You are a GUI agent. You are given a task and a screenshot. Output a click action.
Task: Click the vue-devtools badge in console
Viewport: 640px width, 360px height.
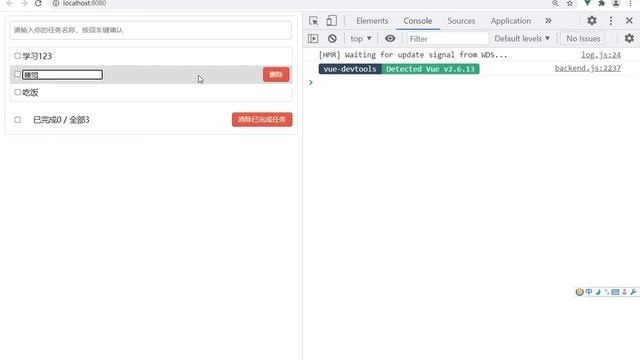[350, 69]
